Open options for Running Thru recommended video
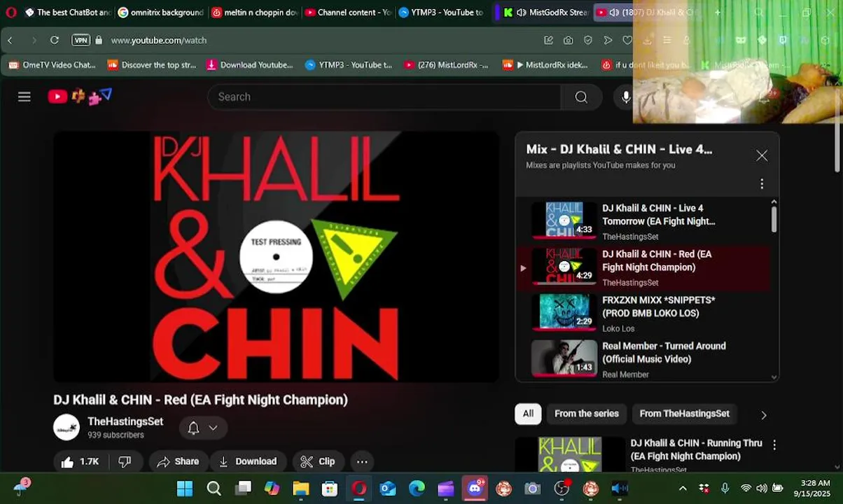The image size is (843, 504). [x=774, y=444]
